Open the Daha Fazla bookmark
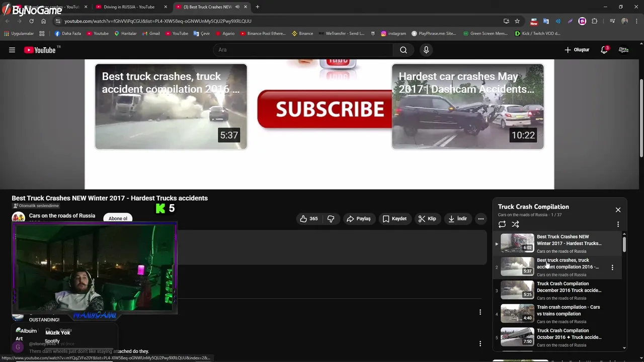Screen dimensions: 644x362 click(x=68, y=34)
